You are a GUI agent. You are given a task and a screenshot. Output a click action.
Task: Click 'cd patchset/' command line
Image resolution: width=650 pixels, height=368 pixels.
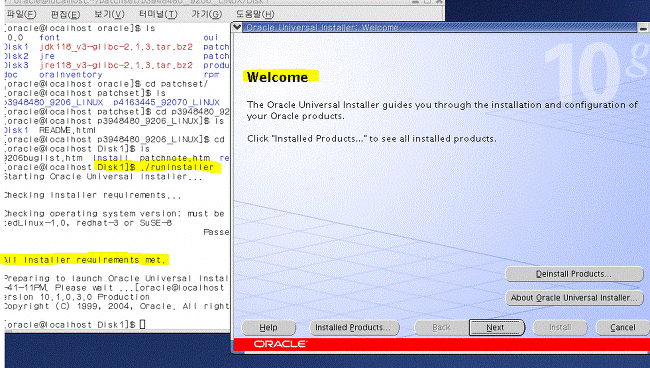(177, 84)
